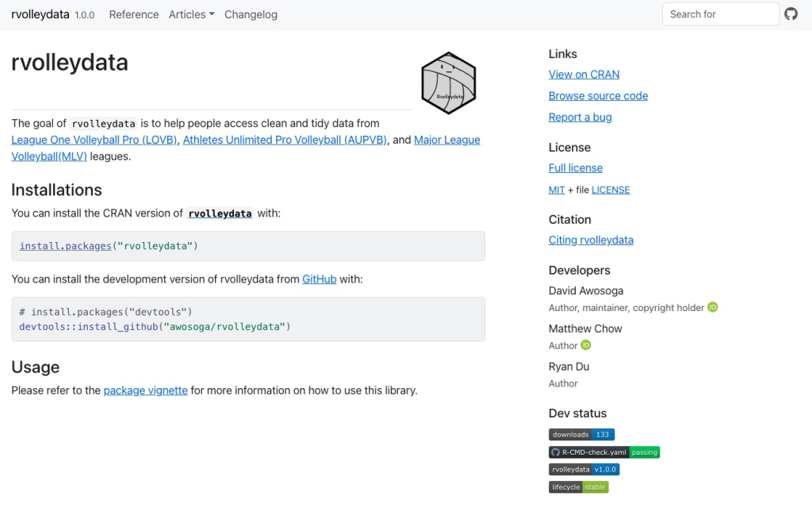Image resolution: width=812 pixels, height=515 pixels.
Task: Open Matthew Chow's ORCID icon
Action: point(586,345)
